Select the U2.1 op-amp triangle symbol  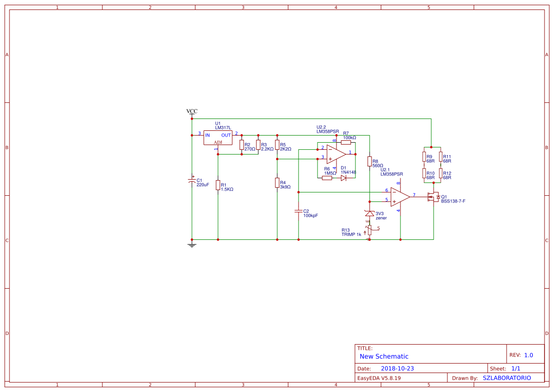(x=400, y=196)
